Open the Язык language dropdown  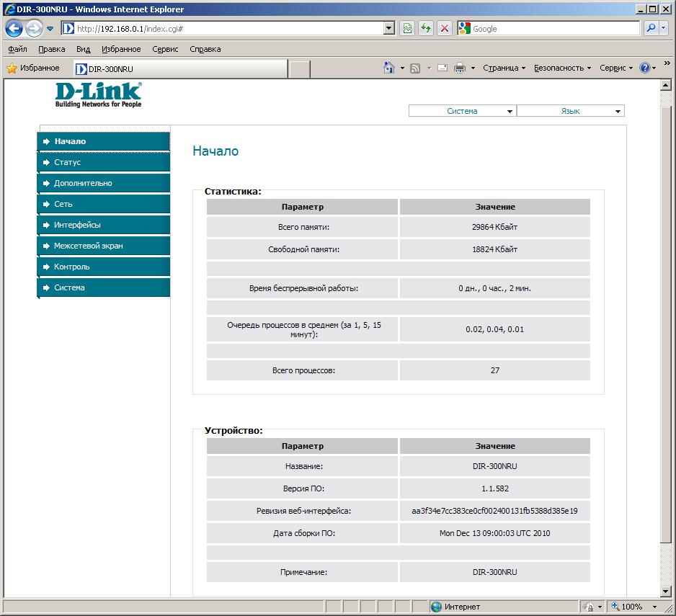pyautogui.click(x=570, y=111)
